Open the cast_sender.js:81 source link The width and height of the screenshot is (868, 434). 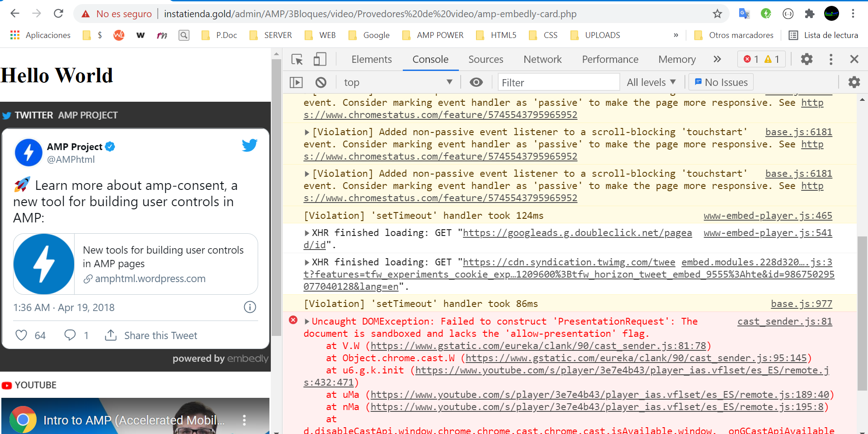pos(785,321)
